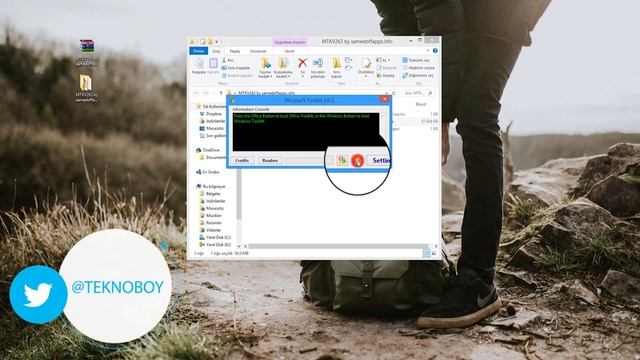Select Videolar under Bu bilgisayar
The width and height of the screenshot is (640, 360).
coord(211,230)
